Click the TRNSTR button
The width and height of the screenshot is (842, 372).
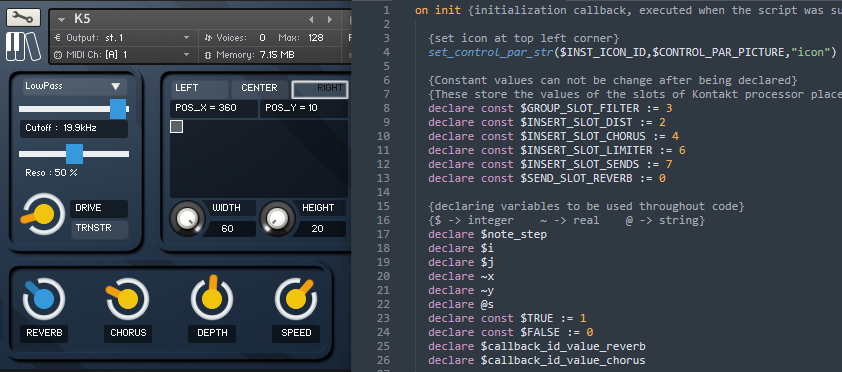point(100,229)
